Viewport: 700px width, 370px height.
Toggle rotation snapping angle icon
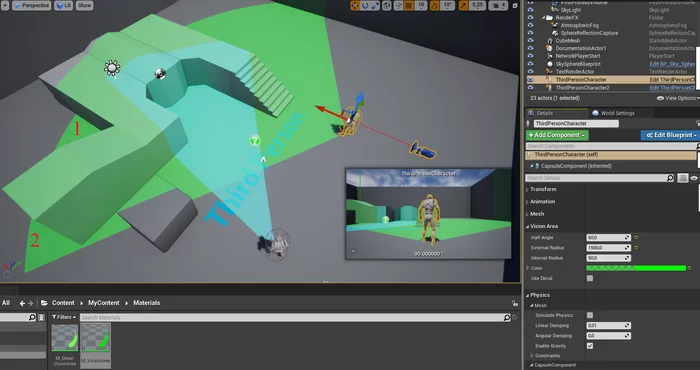pyautogui.click(x=435, y=5)
